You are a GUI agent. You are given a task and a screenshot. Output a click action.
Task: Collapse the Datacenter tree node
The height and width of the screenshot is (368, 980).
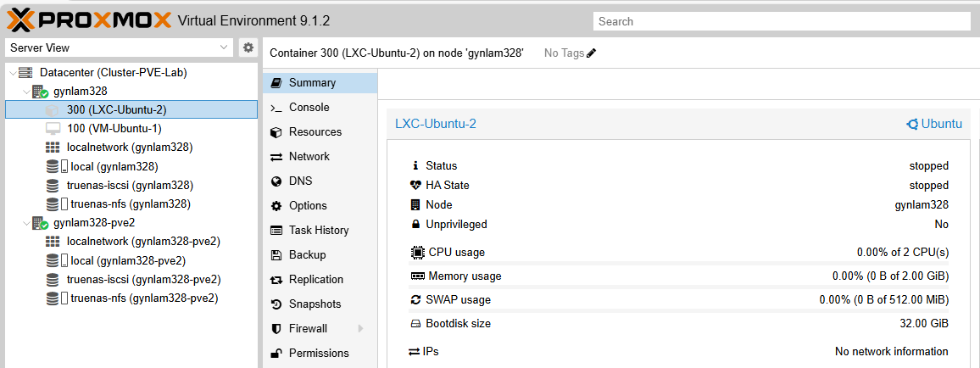pos(13,73)
